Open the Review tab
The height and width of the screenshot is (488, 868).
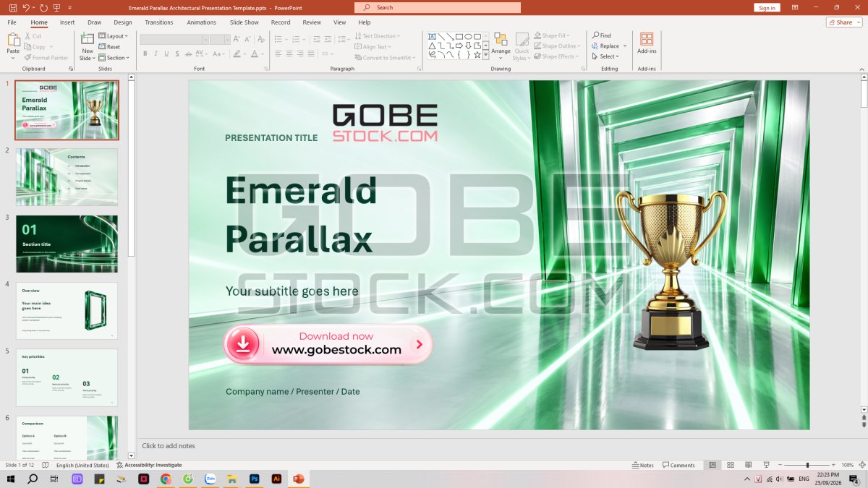pos(312,22)
